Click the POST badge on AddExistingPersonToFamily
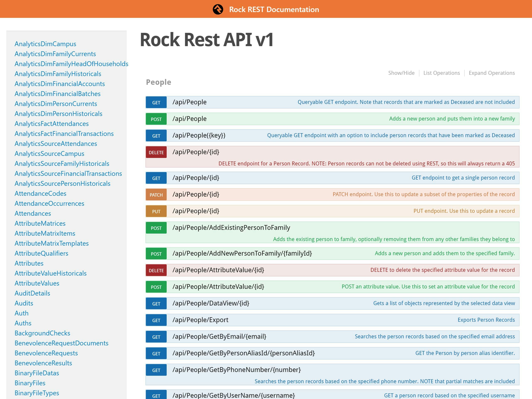The width and height of the screenshot is (532, 399). pos(156,228)
